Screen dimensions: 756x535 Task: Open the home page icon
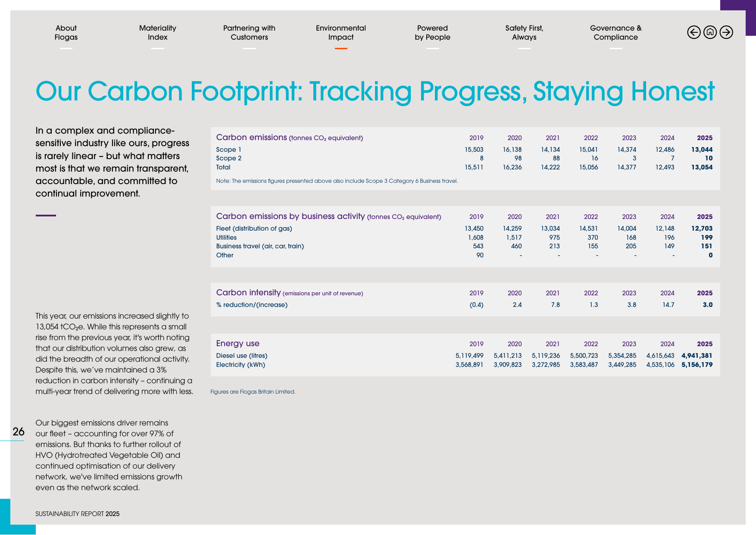[710, 32]
